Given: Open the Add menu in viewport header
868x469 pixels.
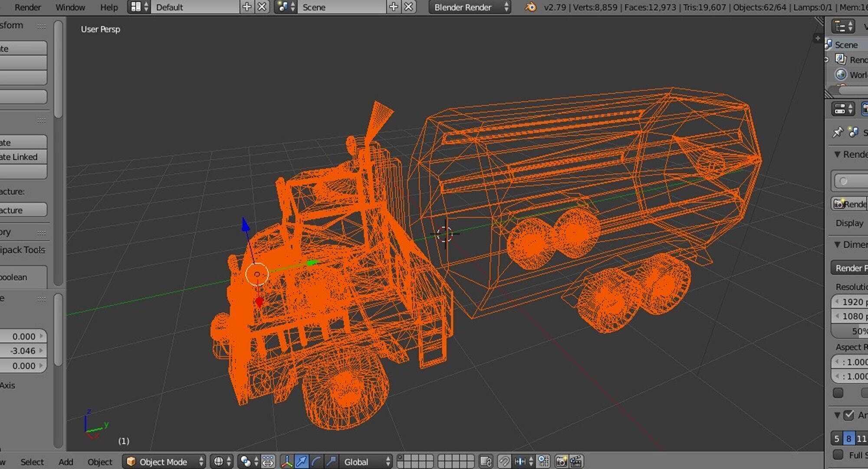Looking at the screenshot, I should click(x=66, y=462).
